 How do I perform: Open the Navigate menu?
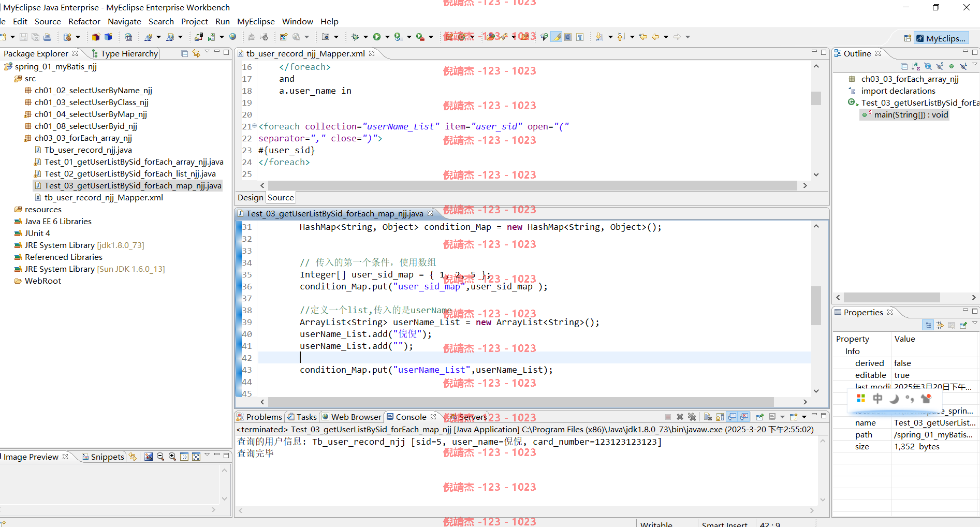124,21
